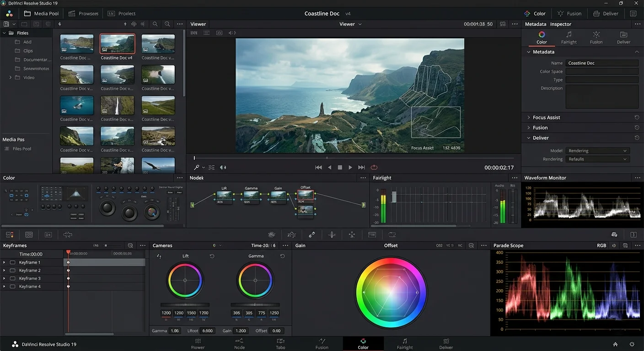Screen dimensions: 644x351
Task: Toggle the audio mute speaker icon below Viewer
Action: 223,167
